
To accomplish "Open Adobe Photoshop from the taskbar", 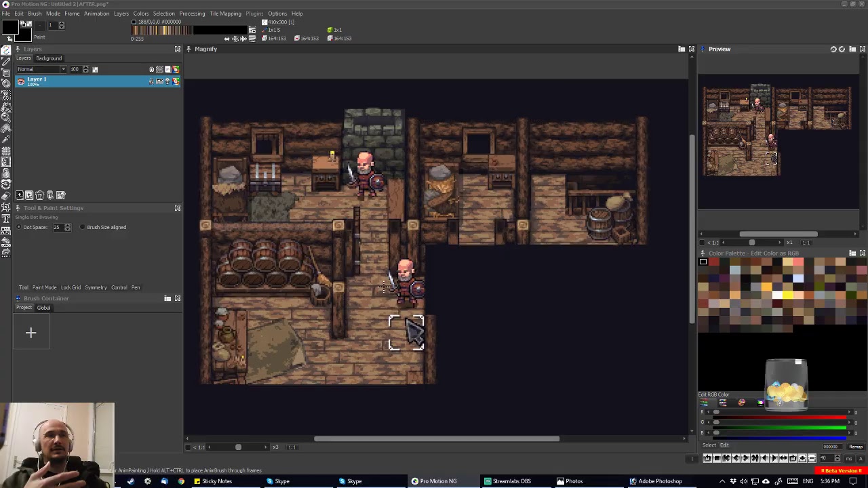I will (656, 481).
